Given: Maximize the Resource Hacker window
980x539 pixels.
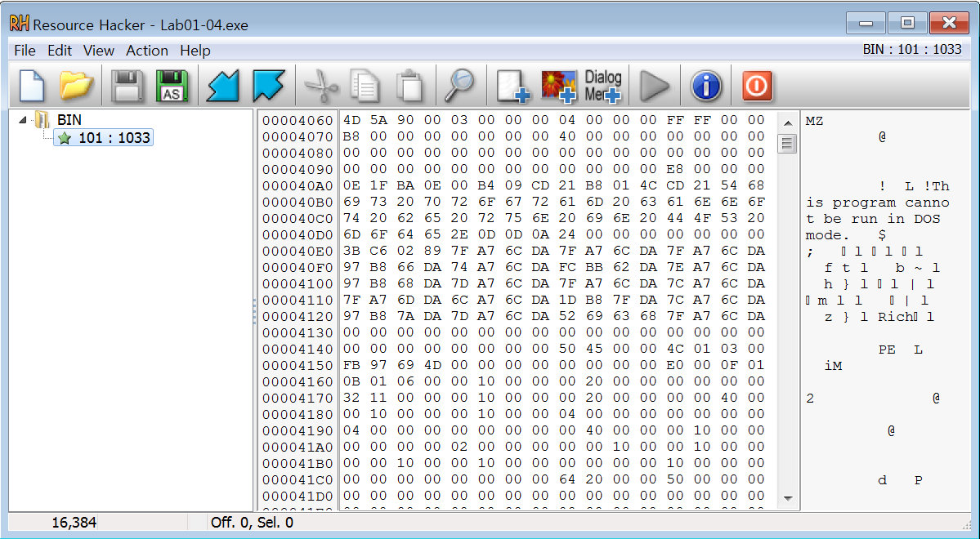Looking at the screenshot, I should coord(907,23).
